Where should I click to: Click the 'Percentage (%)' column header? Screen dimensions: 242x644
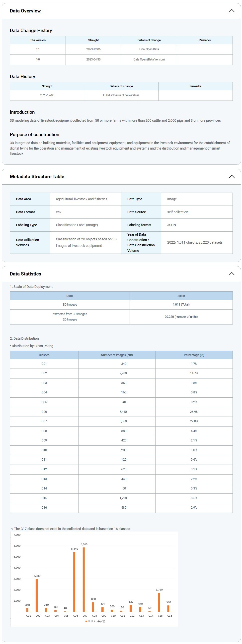[x=194, y=355]
